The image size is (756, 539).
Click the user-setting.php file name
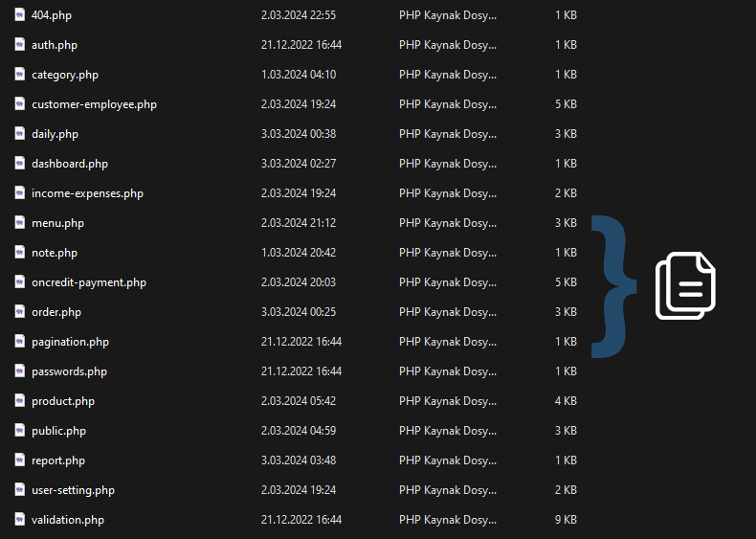73,490
